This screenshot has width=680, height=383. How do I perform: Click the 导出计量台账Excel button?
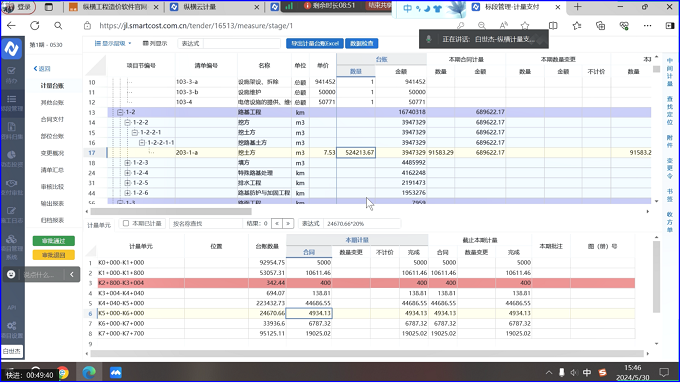point(315,43)
